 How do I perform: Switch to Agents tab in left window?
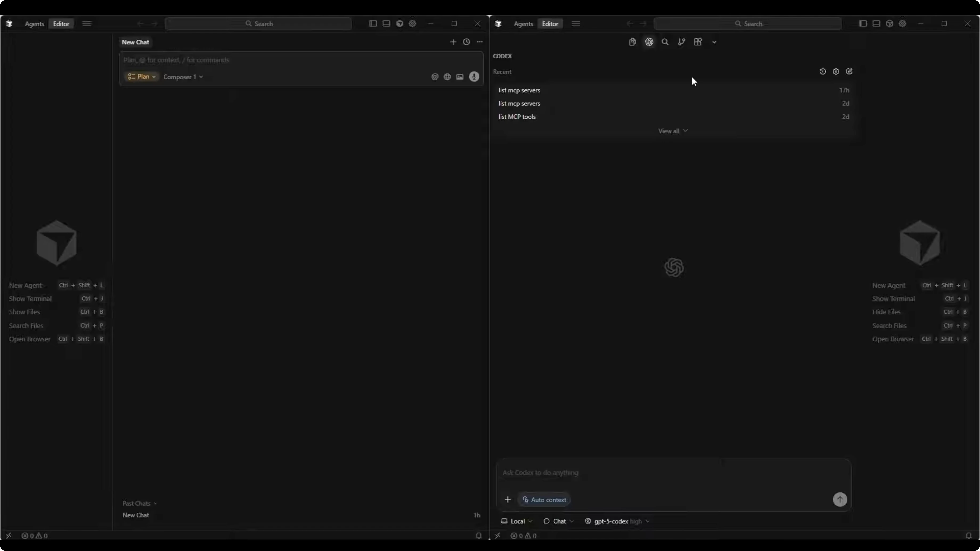pos(34,24)
